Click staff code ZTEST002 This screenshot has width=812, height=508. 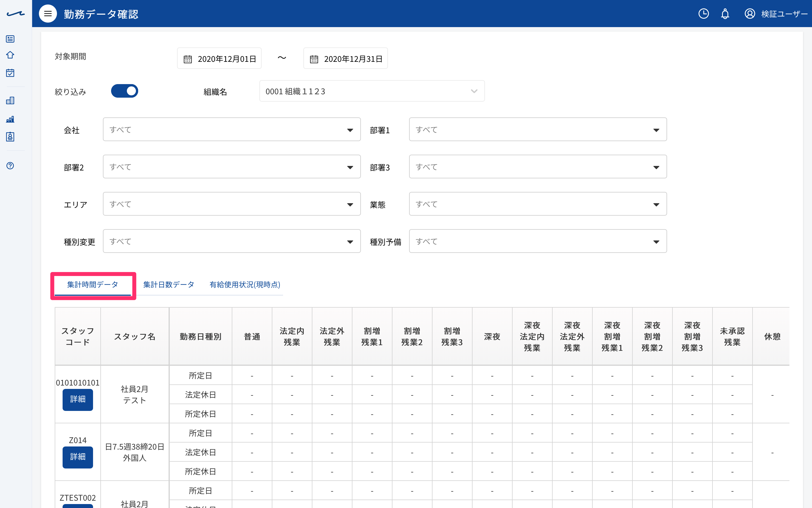78,498
